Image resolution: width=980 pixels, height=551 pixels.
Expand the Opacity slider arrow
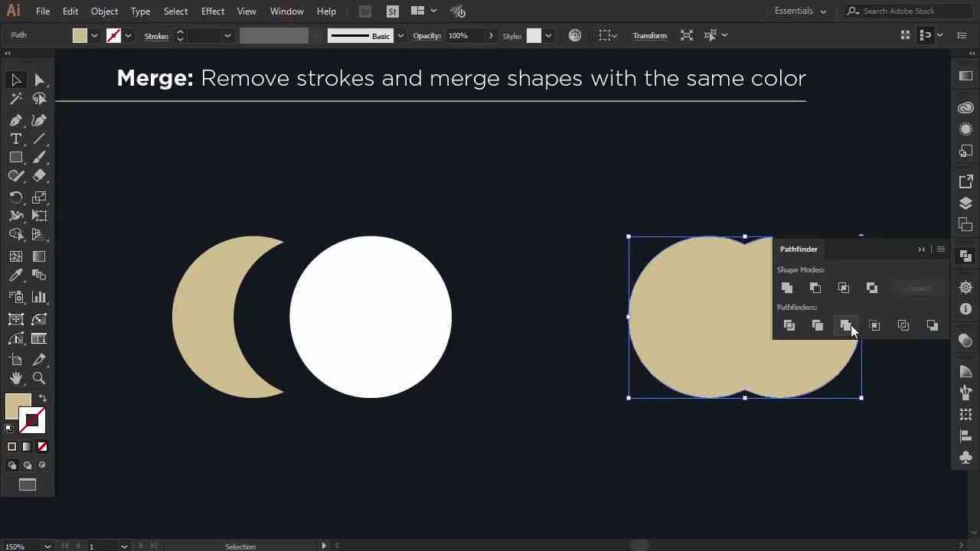point(491,36)
